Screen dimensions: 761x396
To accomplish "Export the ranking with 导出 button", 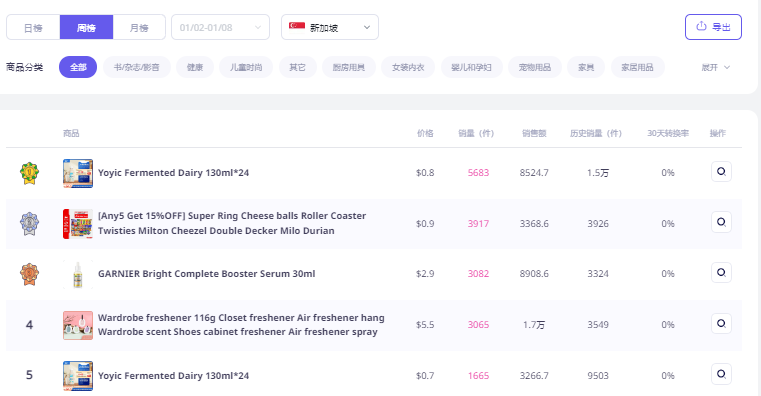I will pos(713,27).
